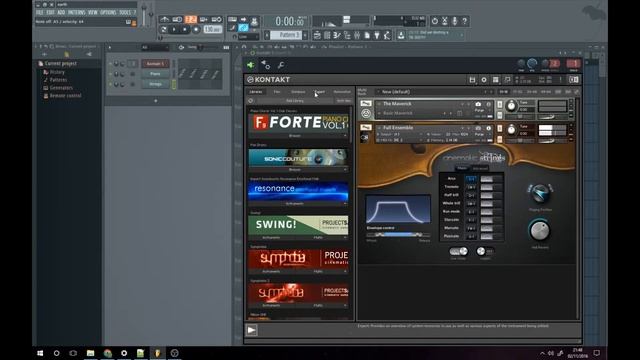Flip the left on/off switch below articulations

pos(458,251)
